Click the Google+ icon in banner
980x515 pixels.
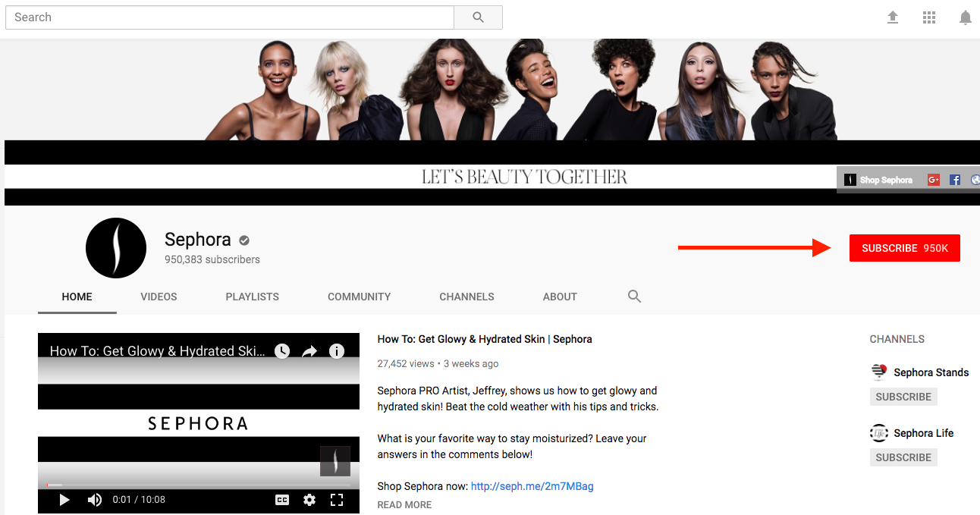click(x=934, y=180)
